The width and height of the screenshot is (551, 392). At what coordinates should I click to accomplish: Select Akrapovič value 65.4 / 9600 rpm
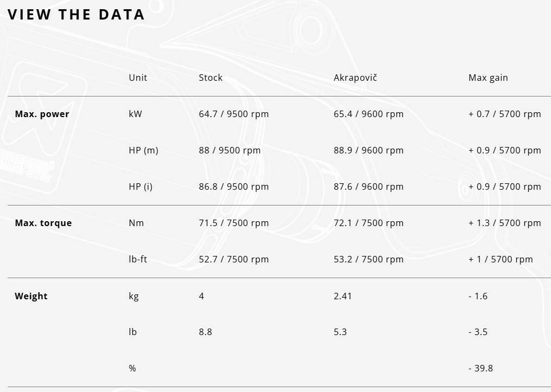(x=368, y=114)
